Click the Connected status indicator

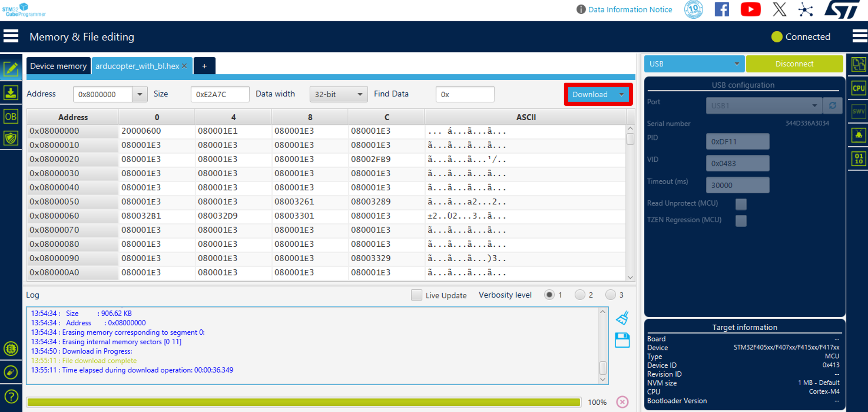tap(801, 36)
